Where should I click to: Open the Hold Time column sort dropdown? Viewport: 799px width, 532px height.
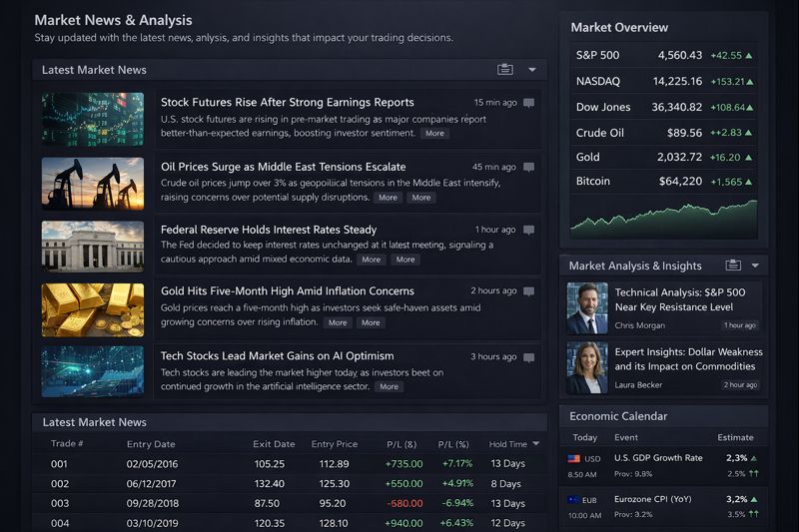tap(535, 444)
